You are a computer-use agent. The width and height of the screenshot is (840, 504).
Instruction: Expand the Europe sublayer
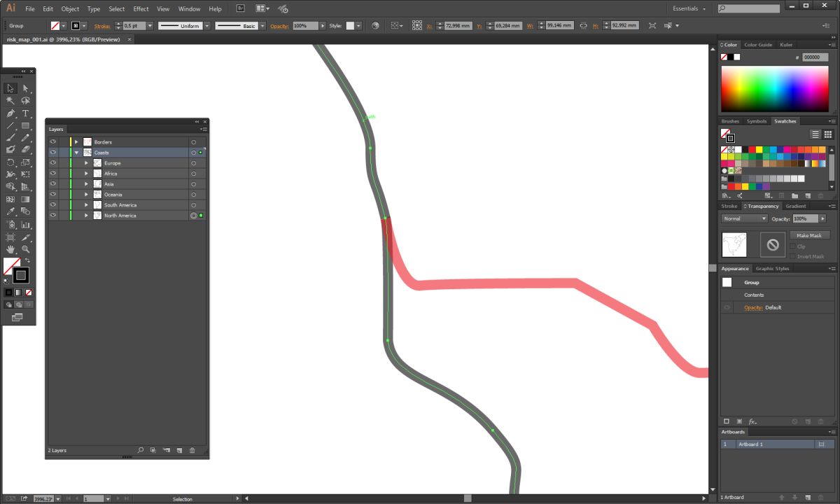pos(87,163)
